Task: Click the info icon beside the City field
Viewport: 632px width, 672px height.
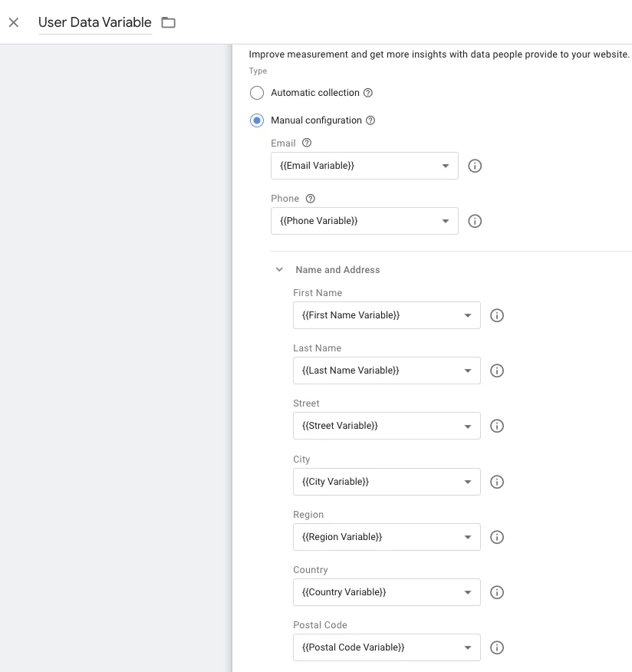Action: pos(496,482)
